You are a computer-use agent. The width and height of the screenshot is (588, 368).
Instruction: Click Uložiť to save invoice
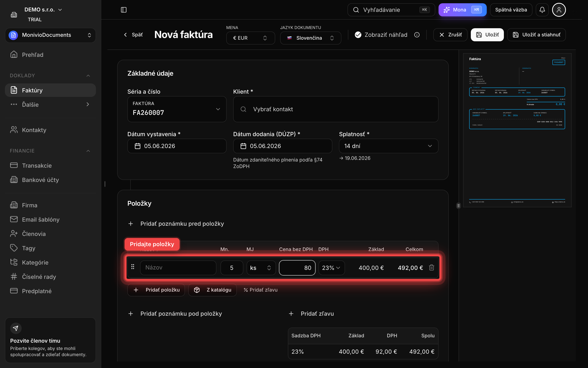tap(487, 35)
